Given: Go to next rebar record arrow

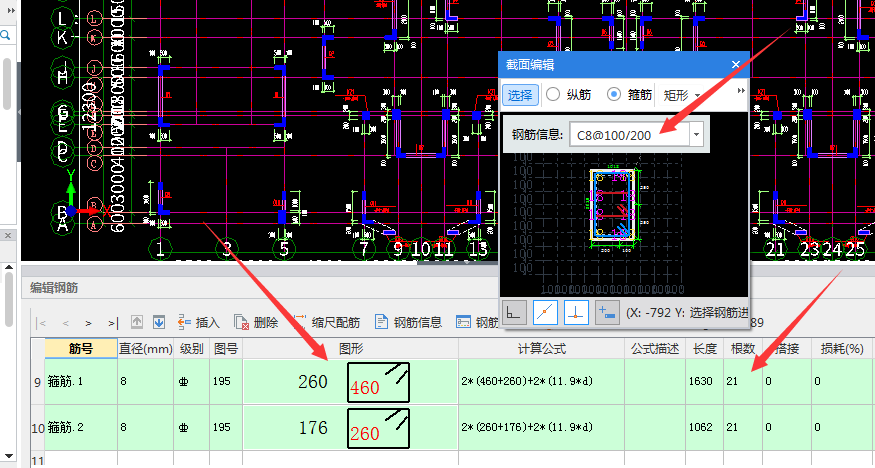Looking at the screenshot, I should pos(88,323).
